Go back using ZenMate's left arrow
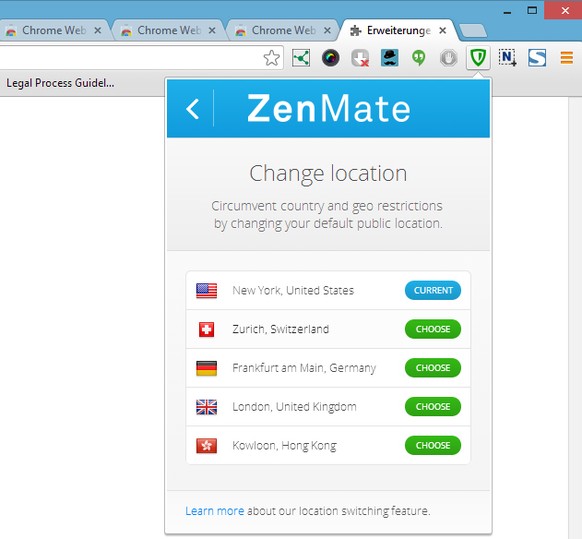Viewport: 582px width, 539px height. point(193,109)
